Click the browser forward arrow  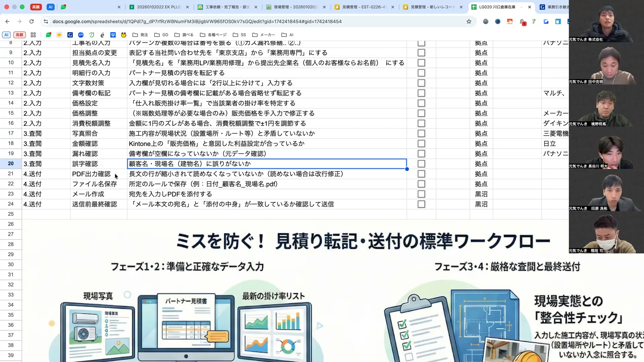19,21
